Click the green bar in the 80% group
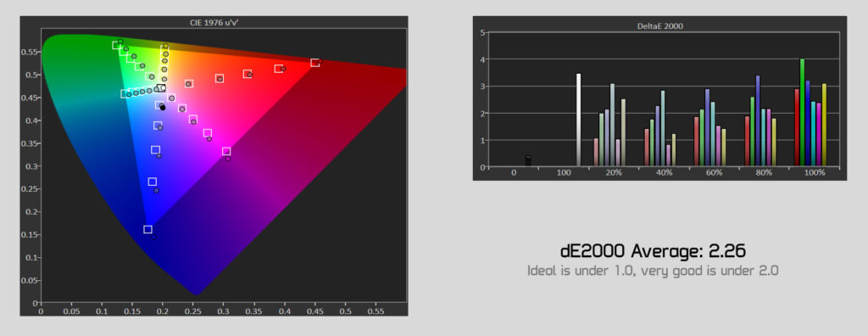The height and width of the screenshot is (336, 868). pyautogui.click(x=753, y=132)
